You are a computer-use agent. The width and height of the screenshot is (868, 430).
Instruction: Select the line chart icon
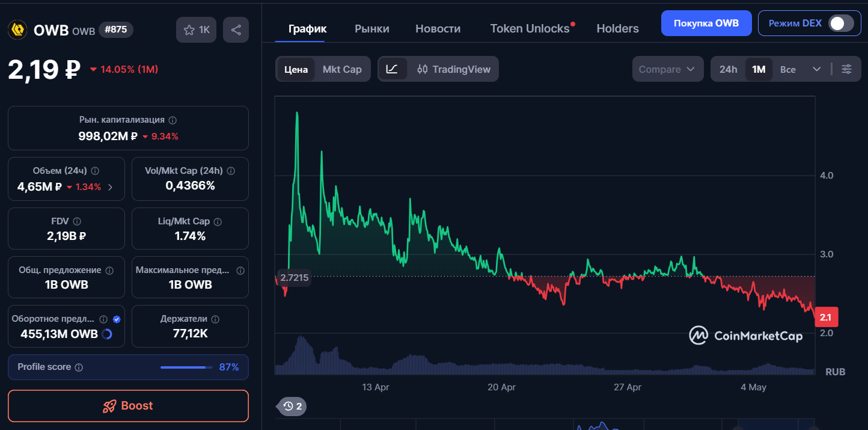[x=392, y=69]
